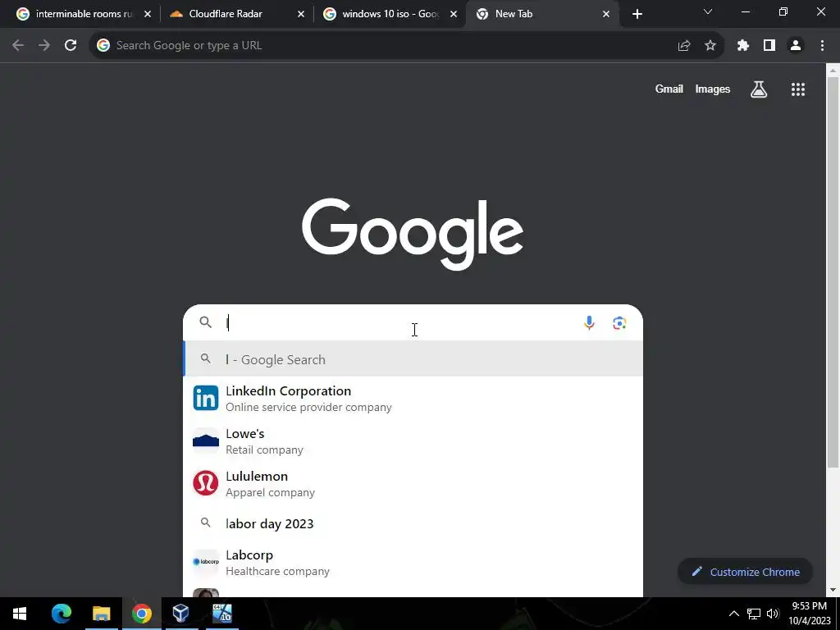Open Chrome's three-dot menu
Image resolution: width=840 pixels, height=630 pixels.
[822, 46]
